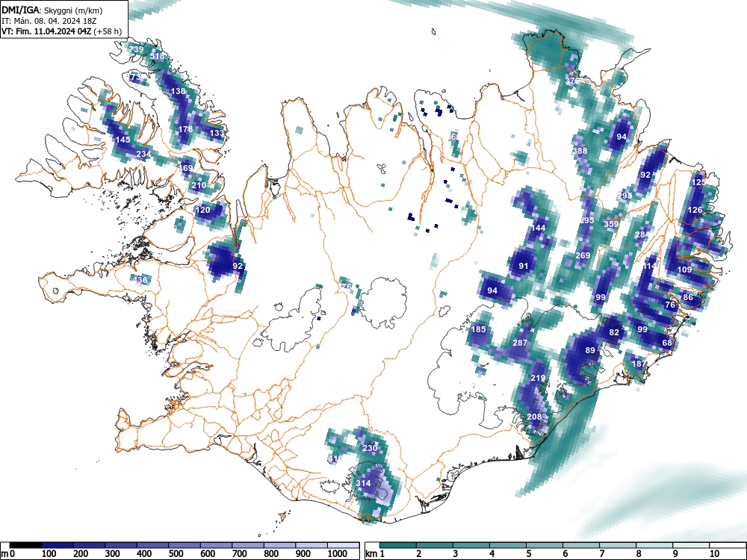Click the visibility value 185 on the map

(x=478, y=329)
